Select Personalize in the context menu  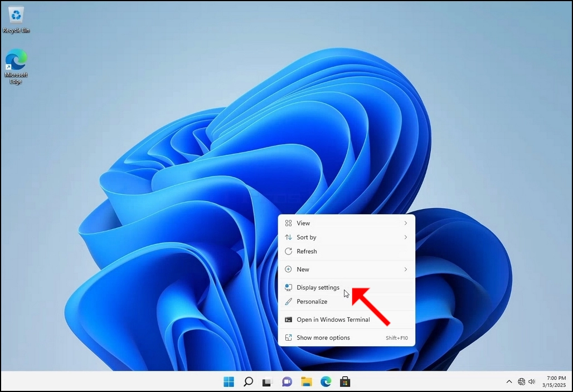tap(347, 301)
